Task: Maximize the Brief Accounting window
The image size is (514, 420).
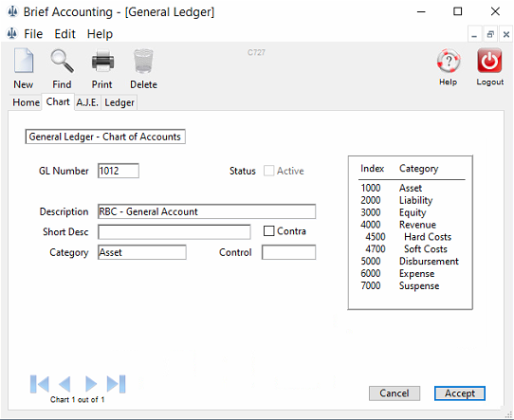Action: 458,11
